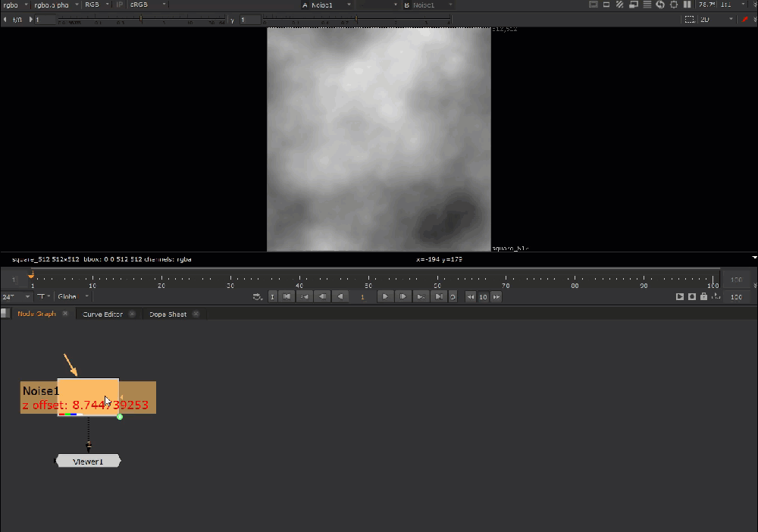Select the Viewer1 node
Image resolution: width=758 pixels, height=532 pixels.
coord(88,461)
